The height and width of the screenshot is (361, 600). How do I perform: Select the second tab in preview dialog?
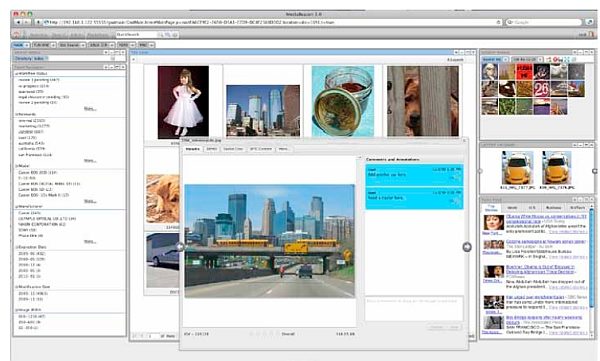pyautogui.click(x=212, y=149)
